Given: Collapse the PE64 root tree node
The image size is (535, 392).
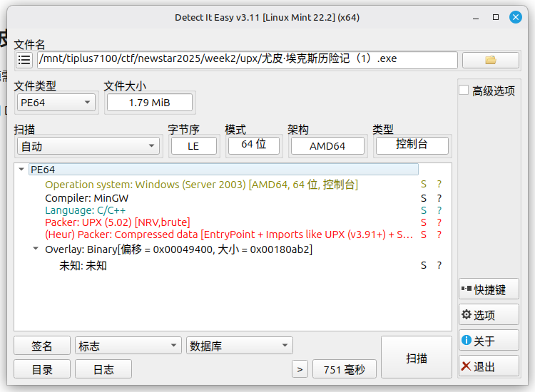Looking at the screenshot, I should tap(21, 170).
